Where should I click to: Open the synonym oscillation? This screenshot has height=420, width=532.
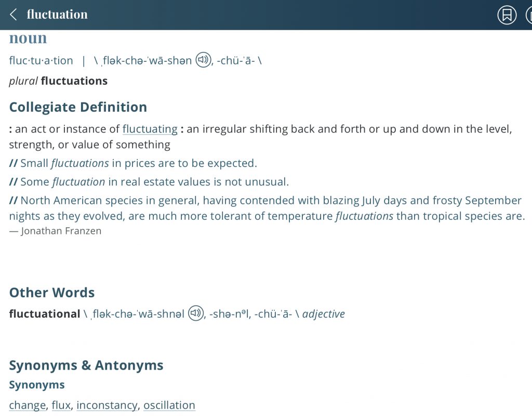click(169, 405)
